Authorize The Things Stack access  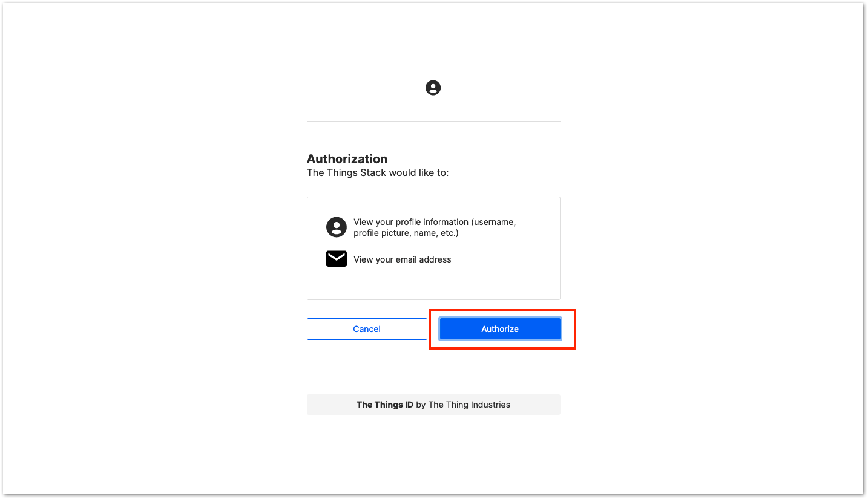500,329
